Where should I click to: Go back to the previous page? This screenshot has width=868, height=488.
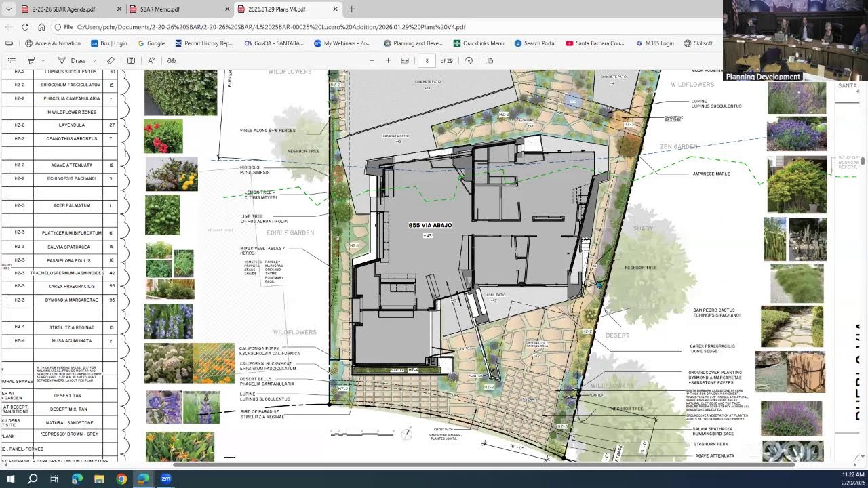pos(9,27)
